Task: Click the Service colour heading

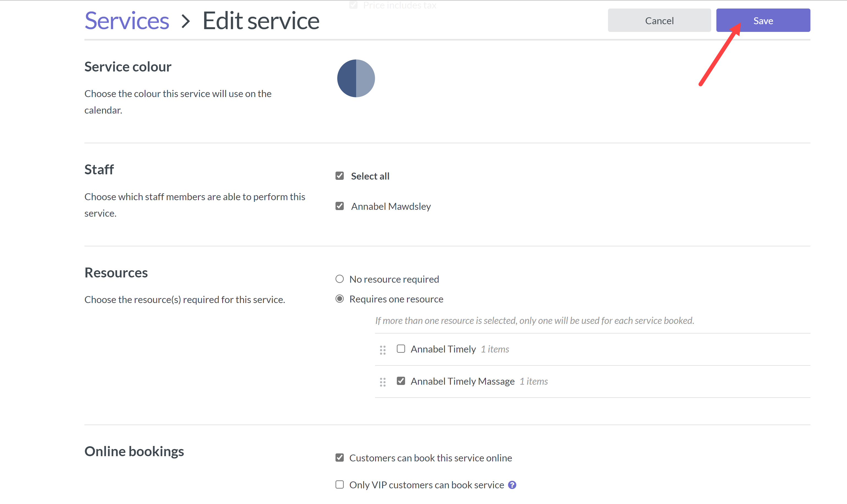Action: point(128,67)
